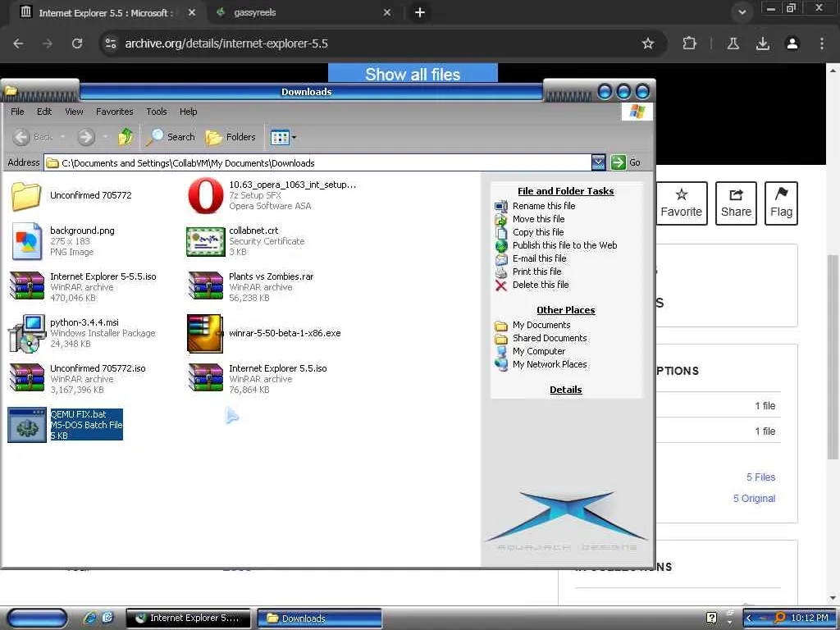The image size is (840, 630).
Task: Open the File menu
Action: tap(17, 112)
